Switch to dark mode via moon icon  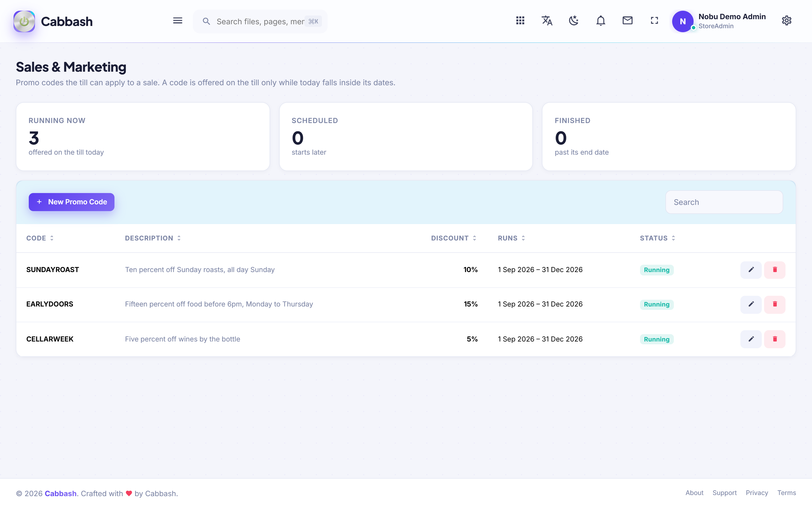[574, 21]
